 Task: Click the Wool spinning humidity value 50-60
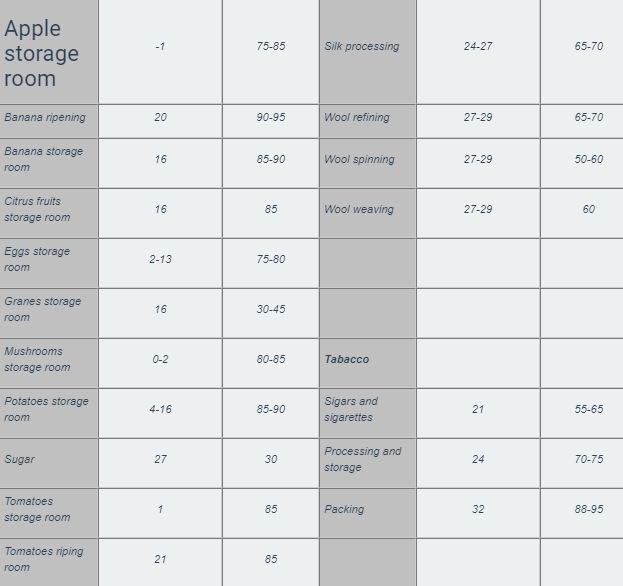pyautogui.click(x=589, y=159)
